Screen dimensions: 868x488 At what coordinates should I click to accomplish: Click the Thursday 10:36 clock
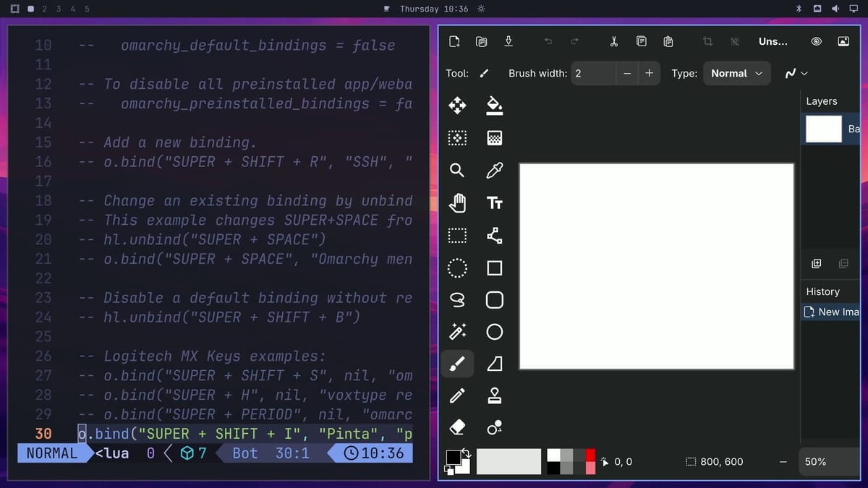pyautogui.click(x=434, y=9)
